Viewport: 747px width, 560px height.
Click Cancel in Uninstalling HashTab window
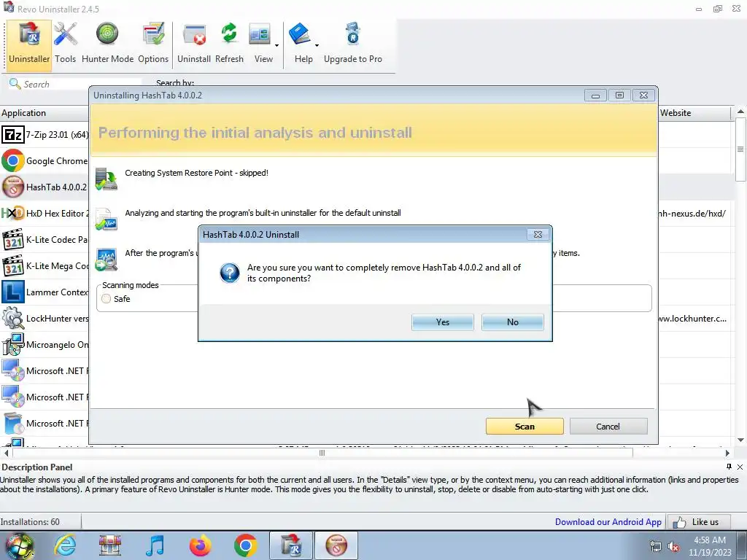(608, 426)
